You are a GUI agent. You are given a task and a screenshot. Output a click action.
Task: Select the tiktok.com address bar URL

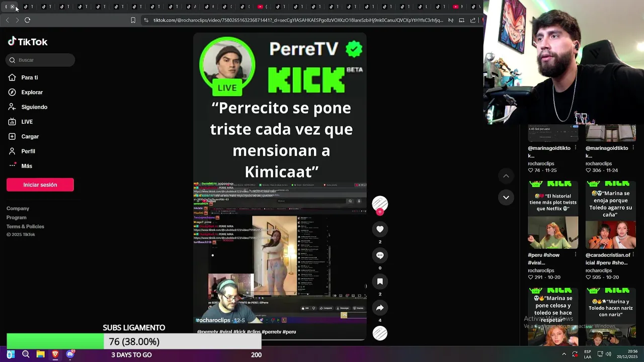click(x=298, y=20)
